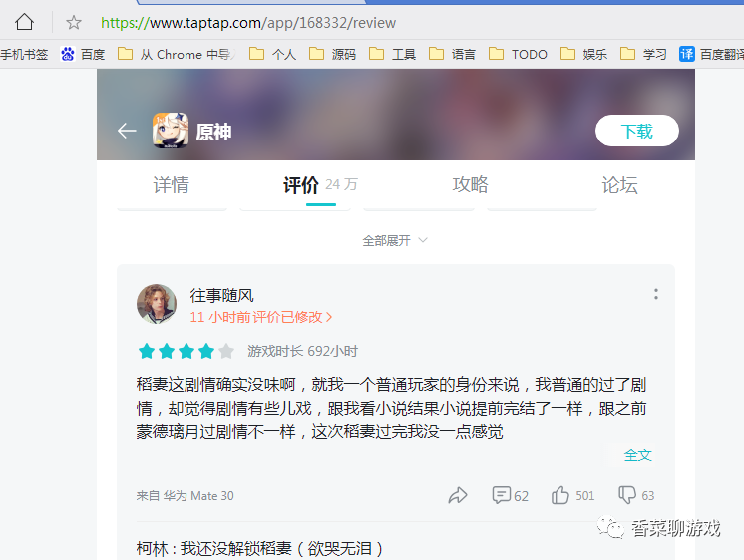Screen dimensions: 744x560
Task: Expand the review with 全文
Action: pos(637,455)
